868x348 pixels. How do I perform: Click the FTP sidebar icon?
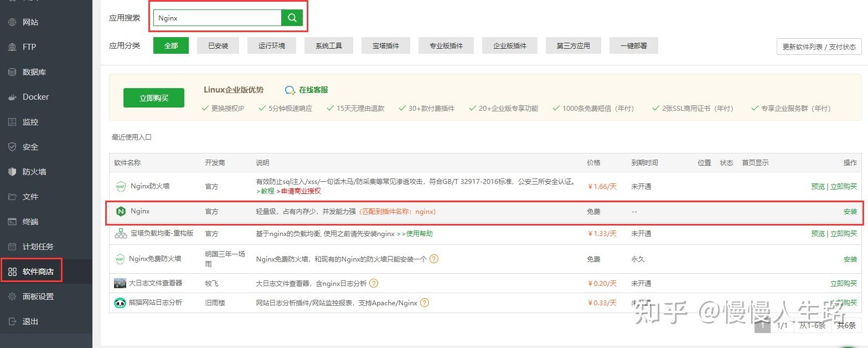click(12, 47)
